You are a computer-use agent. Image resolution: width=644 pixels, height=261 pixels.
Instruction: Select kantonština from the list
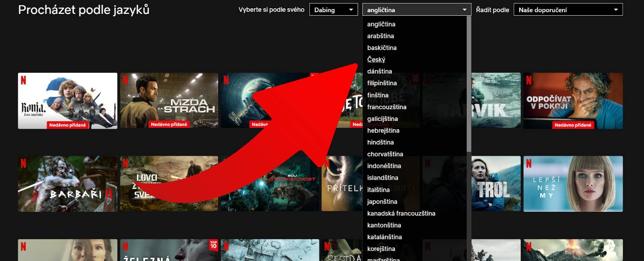384,225
